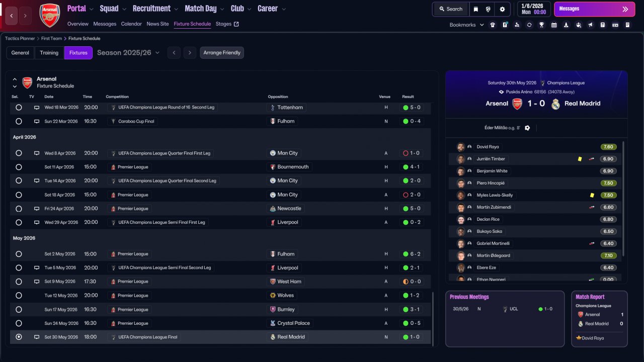Go to the News Site submenu item
Viewport: 644px width, 362px height.
(158, 24)
